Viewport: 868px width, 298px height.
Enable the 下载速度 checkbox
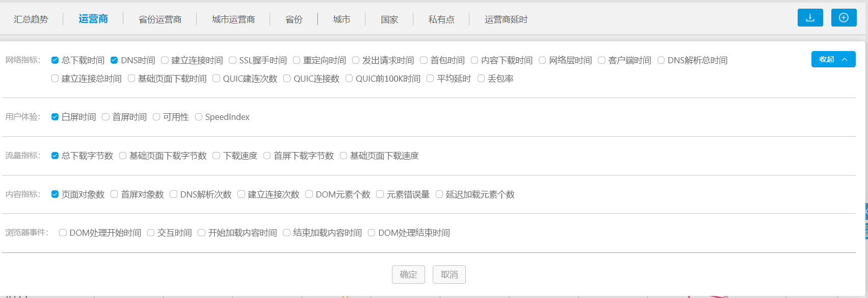pos(217,156)
